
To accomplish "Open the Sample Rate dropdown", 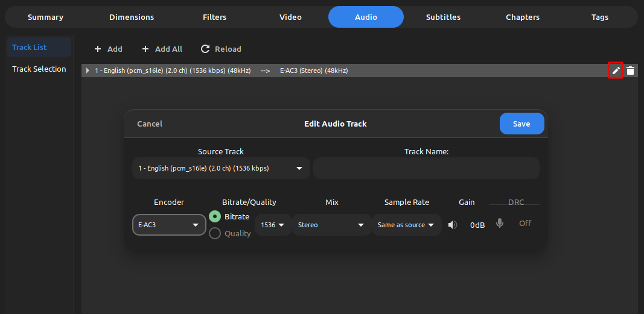I will [406, 225].
